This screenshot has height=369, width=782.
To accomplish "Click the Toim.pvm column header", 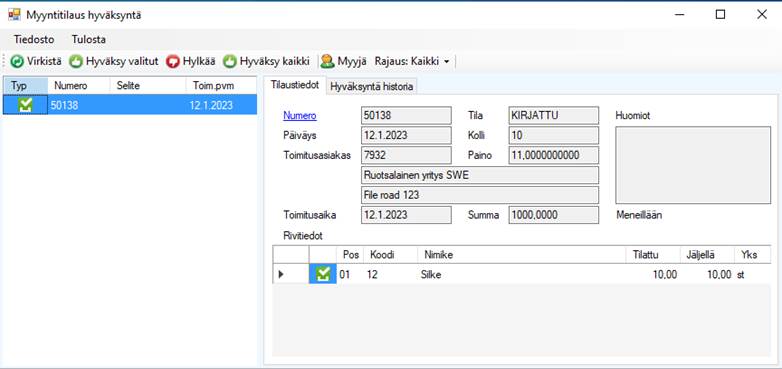I will click(x=221, y=86).
